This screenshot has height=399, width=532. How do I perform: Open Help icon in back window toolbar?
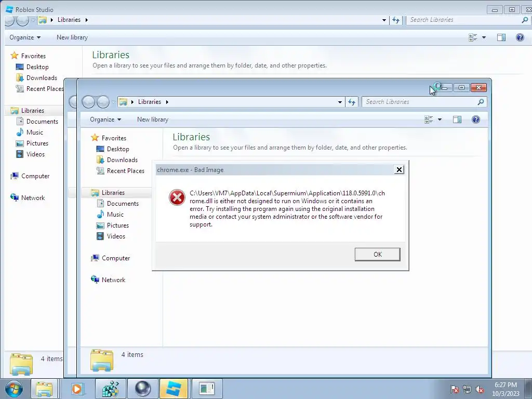(520, 37)
